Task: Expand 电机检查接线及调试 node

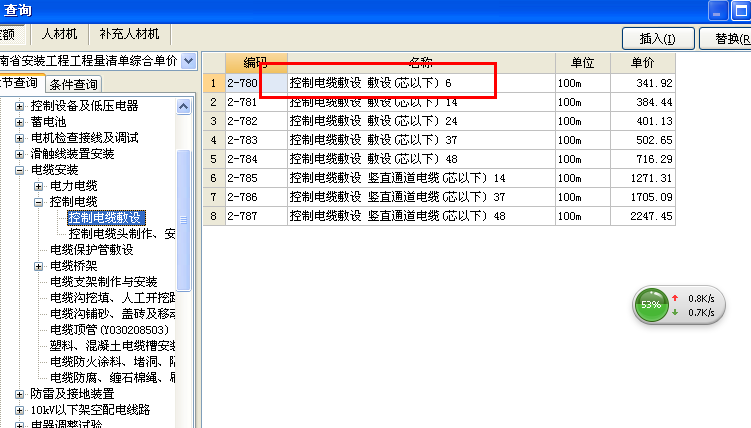Action: [x=19, y=138]
